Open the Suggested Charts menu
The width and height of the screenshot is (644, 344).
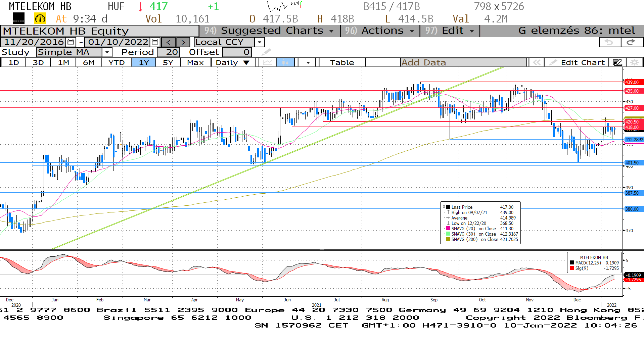click(x=269, y=31)
